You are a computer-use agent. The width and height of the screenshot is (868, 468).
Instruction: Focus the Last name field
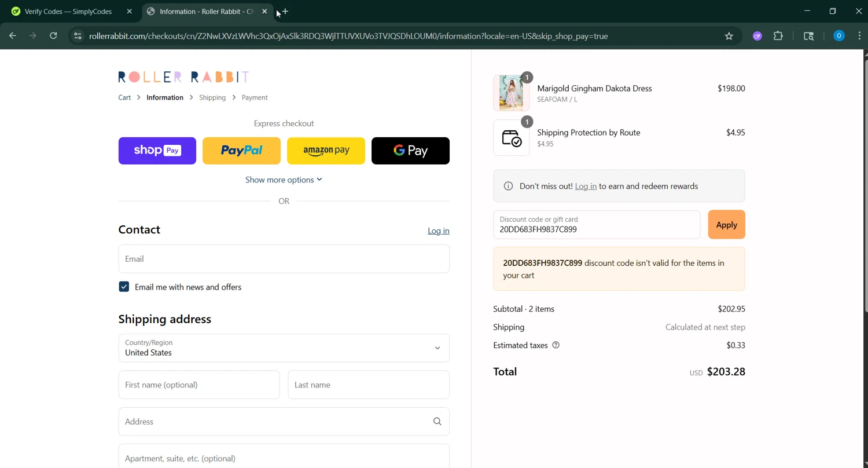369,385
